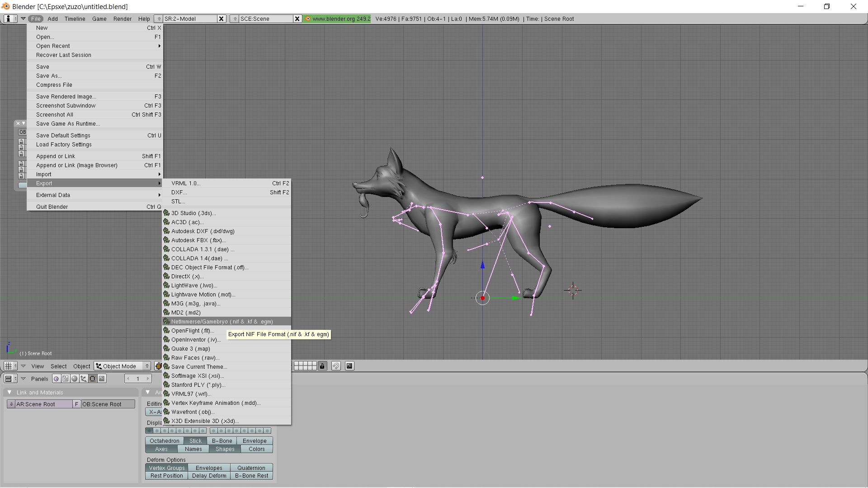868x488 pixels.
Task: Open the Render menu
Action: tap(123, 19)
